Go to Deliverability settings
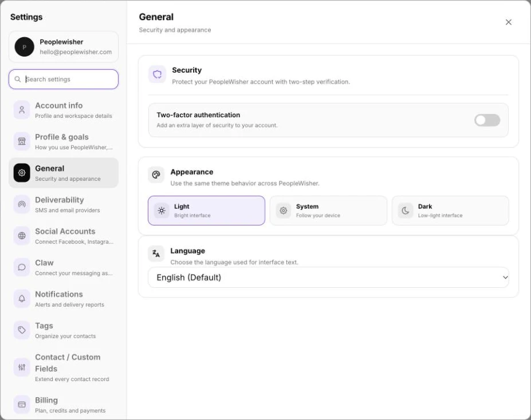The height and width of the screenshot is (420, 531). point(64,204)
